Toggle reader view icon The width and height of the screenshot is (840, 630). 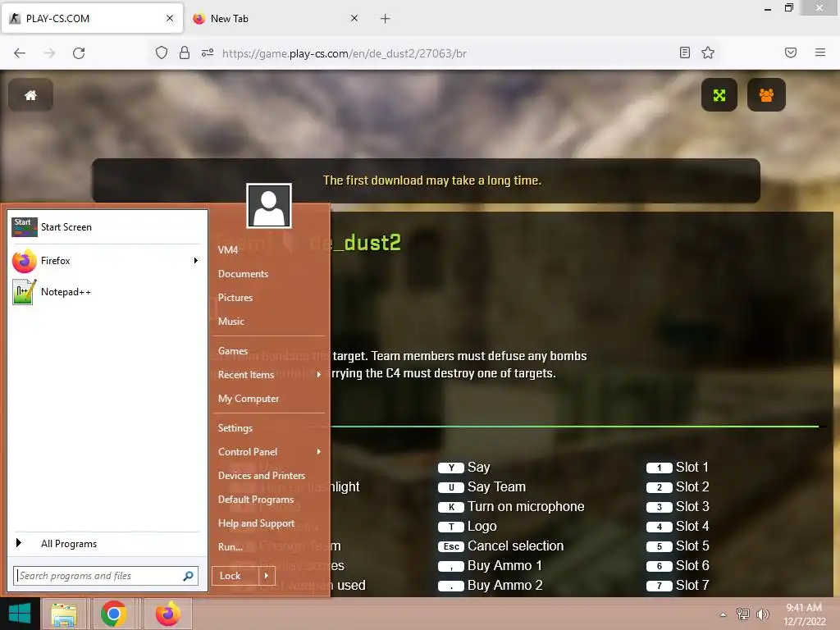click(685, 52)
